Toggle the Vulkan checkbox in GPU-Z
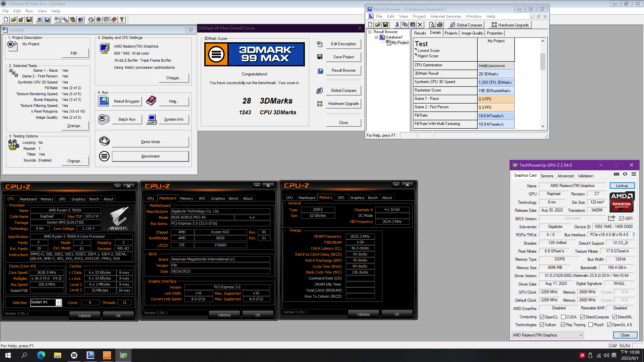Image resolution: width=644 pixels, height=362 pixels. [542, 325]
